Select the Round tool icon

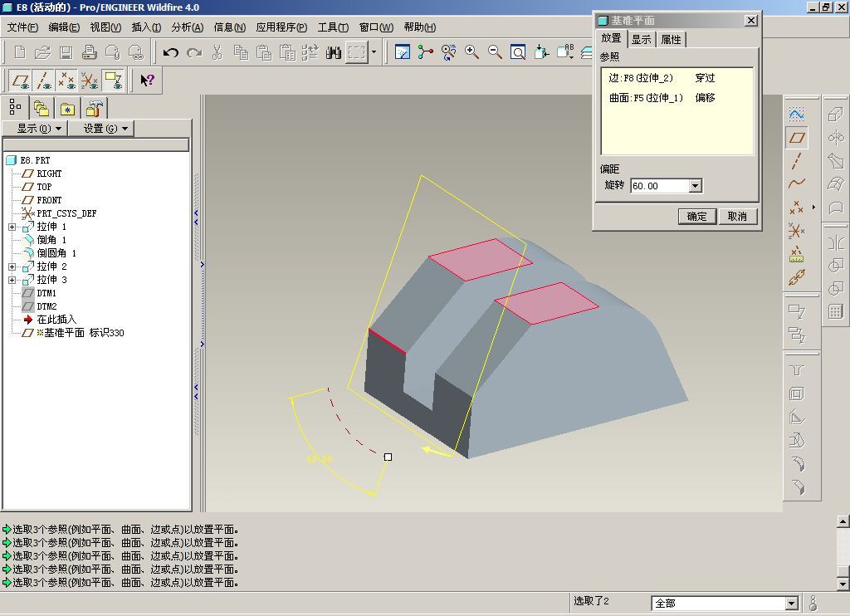pyautogui.click(x=796, y=463)
